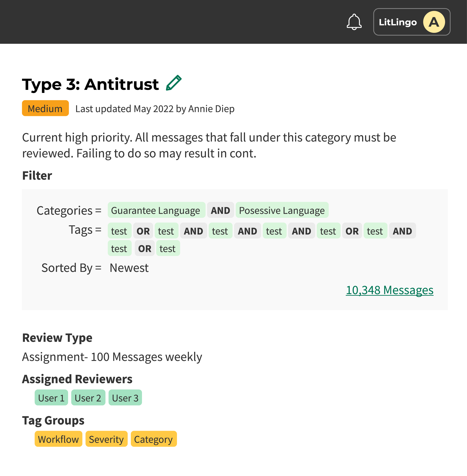Click the yellow 'A' user avatar
The height and width of the screenshot is (476, 467).
(434, 22)
